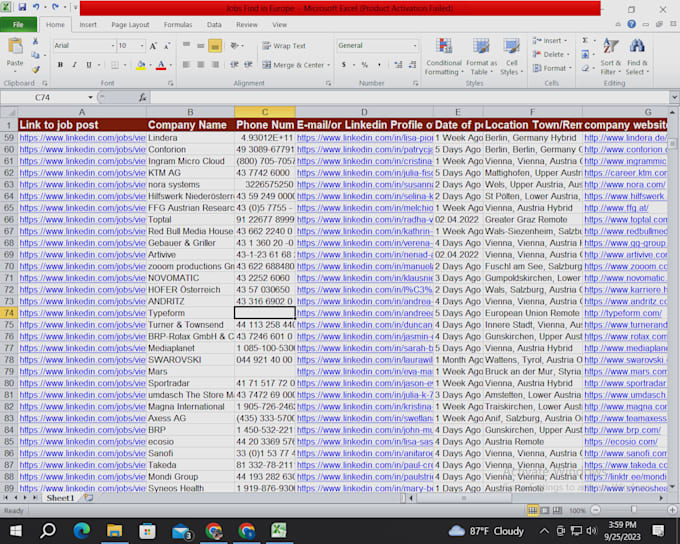Image resolution: width=680 pixels, height=544 pixels.
Task: Open Format as Table gallery
Action: (x=481, y=57)
